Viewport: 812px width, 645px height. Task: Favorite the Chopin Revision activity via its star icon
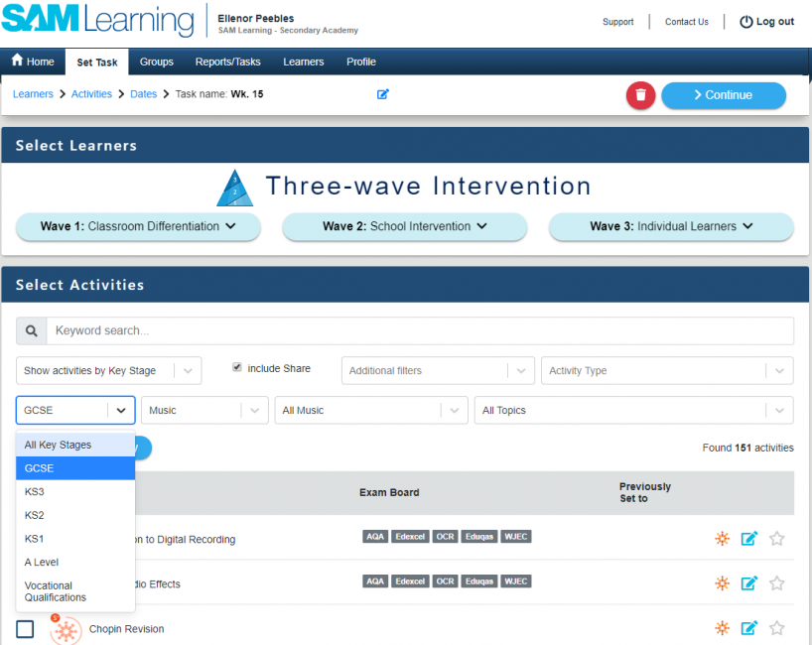tap(777, 628)
